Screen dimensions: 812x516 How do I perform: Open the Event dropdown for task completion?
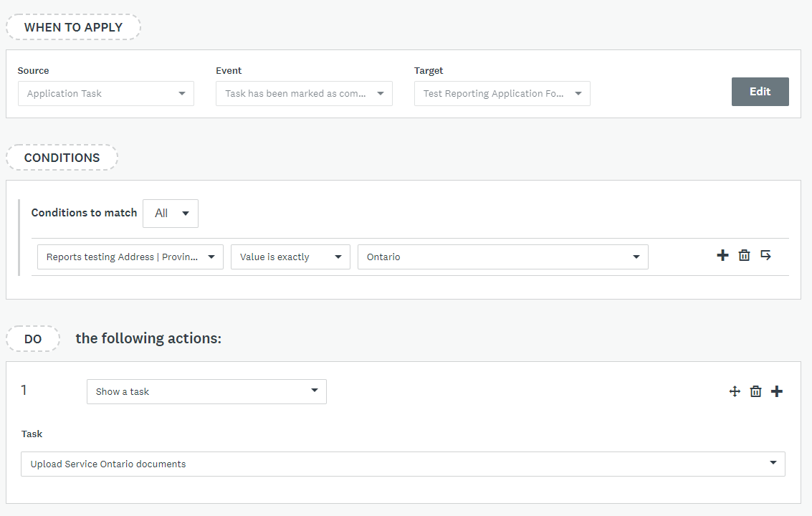click(304, 94)
